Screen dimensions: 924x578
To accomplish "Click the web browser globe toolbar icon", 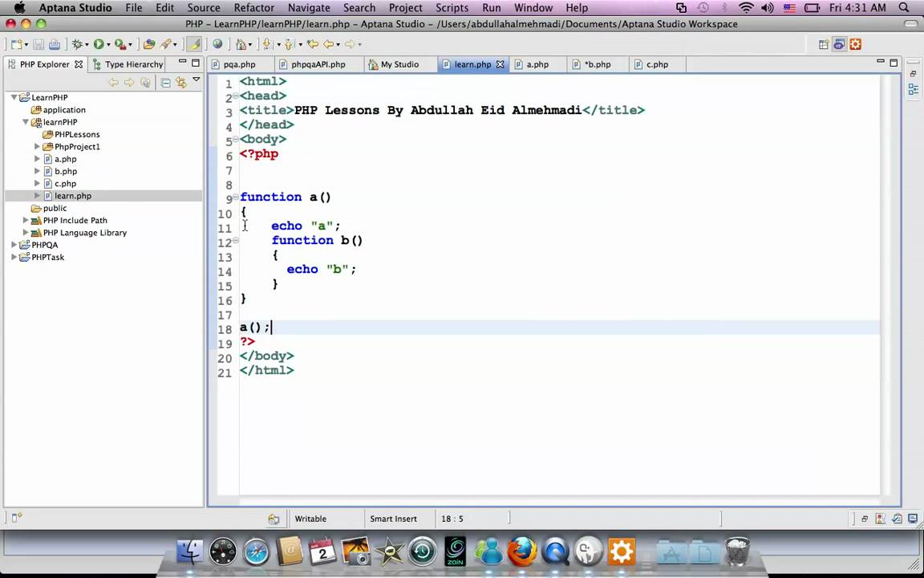I will (x=217, y=44).
